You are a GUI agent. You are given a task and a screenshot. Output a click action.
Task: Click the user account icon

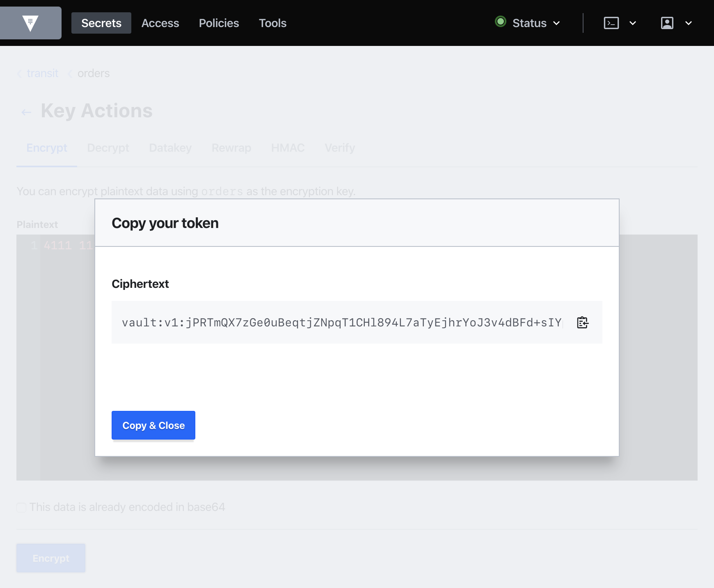click(x=667, y=23)
